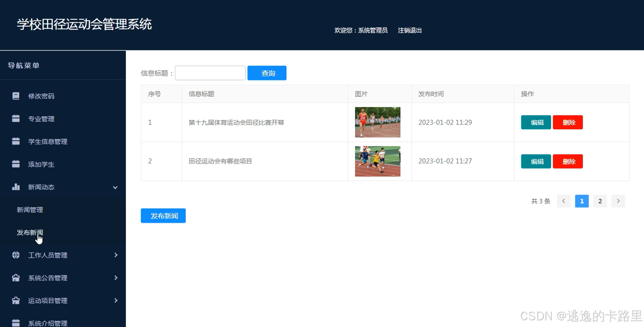
Task: Expand the 工作人员管理 submenu arrow
Action: tap(116, 255)
